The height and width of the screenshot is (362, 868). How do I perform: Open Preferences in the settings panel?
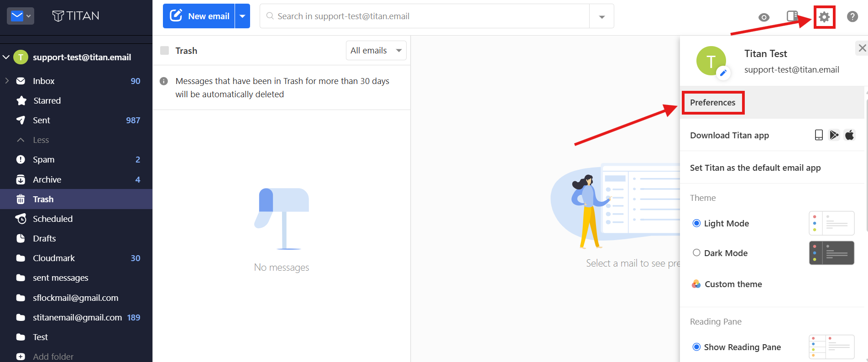tap(713, 103)
